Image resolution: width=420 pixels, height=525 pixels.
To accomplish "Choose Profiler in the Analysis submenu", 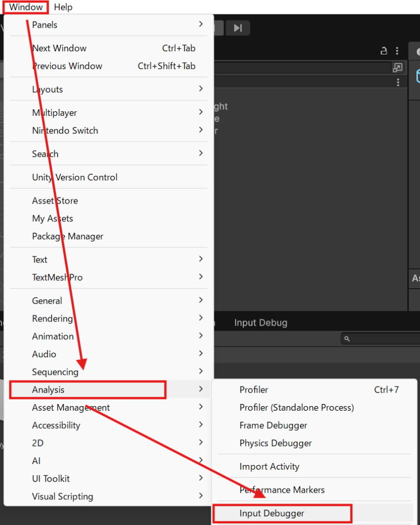I will coord(254,390).
